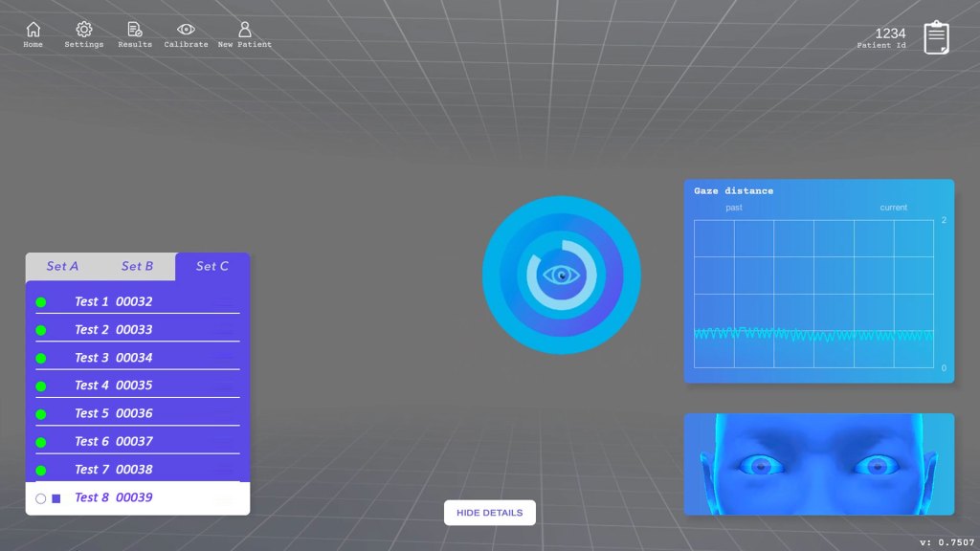Image resolution: width=980 pixels, height=551 pixels.
Task: Open the Settings gear icon
Action: point(84,30)
